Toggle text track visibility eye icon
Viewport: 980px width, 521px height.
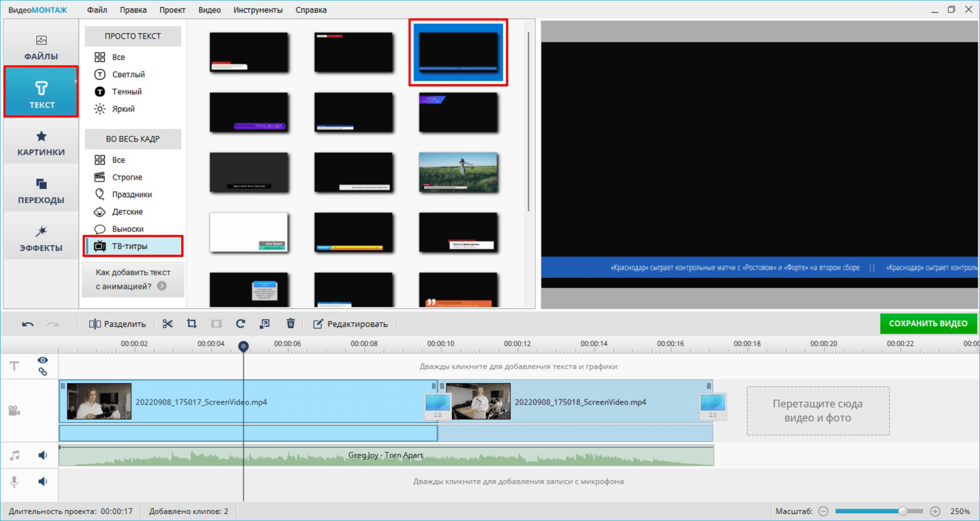tap(42, 360)
